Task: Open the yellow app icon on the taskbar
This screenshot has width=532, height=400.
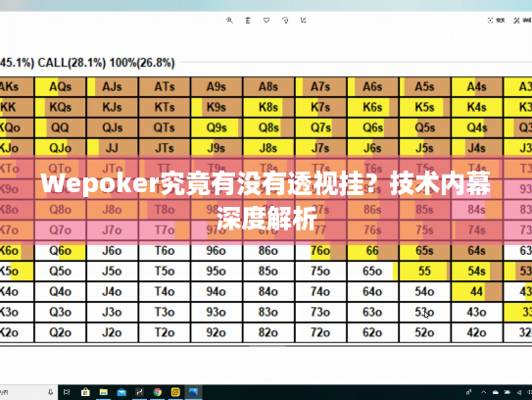Action: [x=175, y=392]
